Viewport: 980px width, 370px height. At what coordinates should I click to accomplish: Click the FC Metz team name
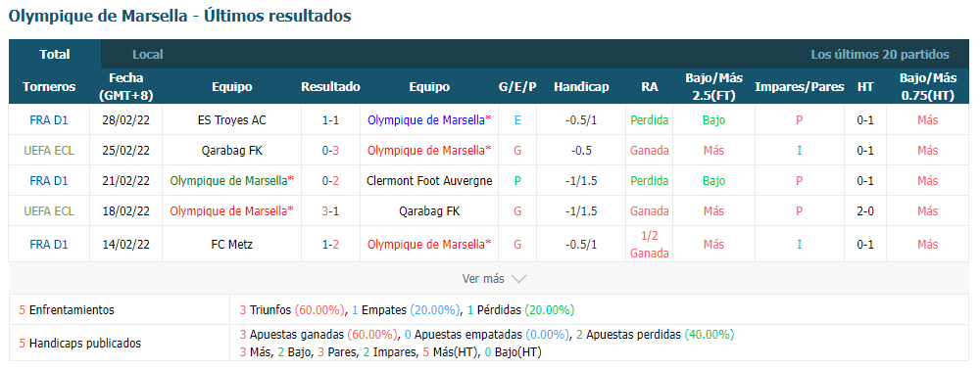click(232, 245)
